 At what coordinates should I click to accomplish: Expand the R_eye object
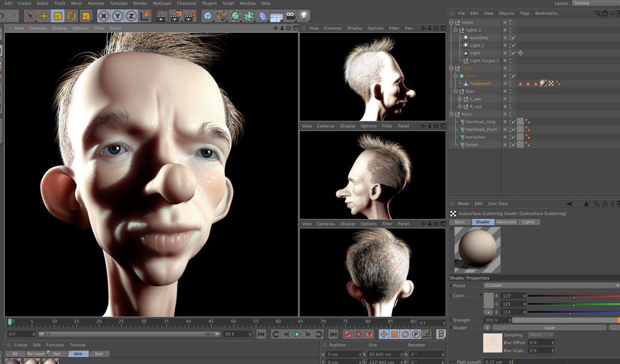click(x=460, y=107)
